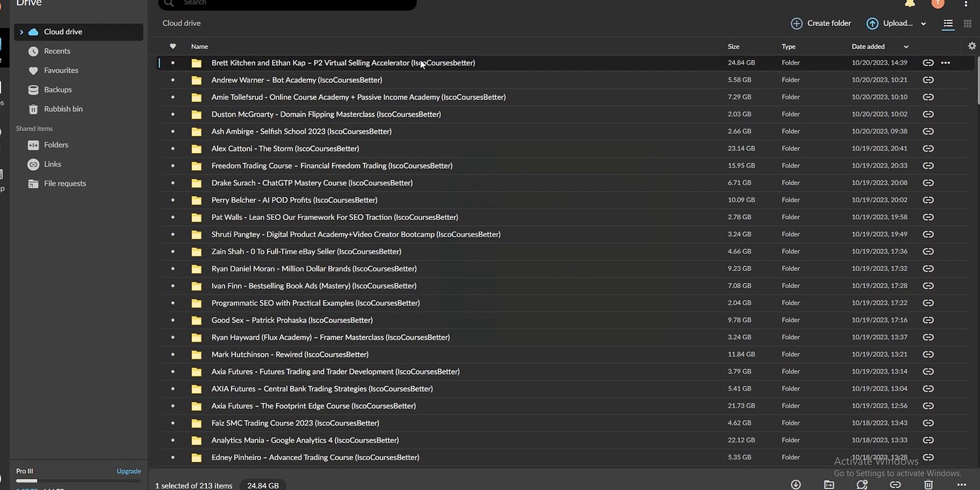Open more actions in the bottom bar

[962, 485]
